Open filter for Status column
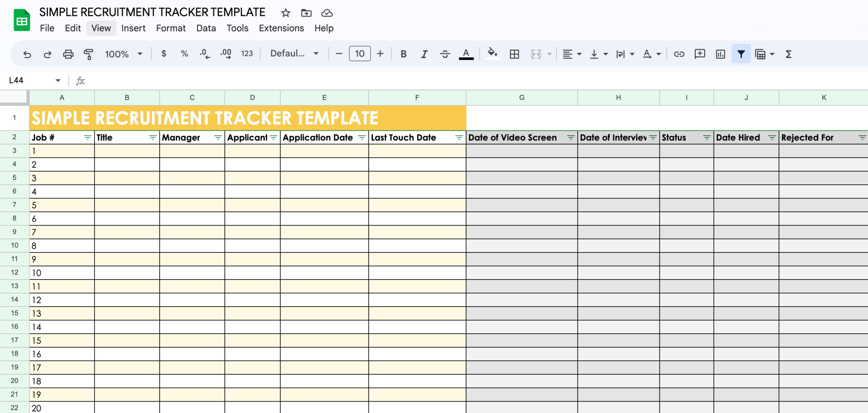 (707, 138)
